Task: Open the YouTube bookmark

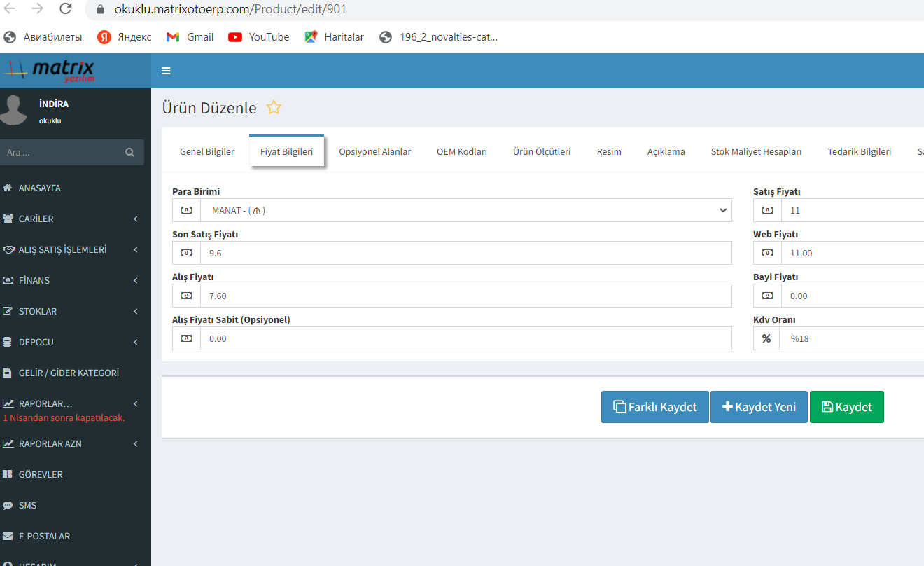Action: pyautogui.click(x=259, y=37)
